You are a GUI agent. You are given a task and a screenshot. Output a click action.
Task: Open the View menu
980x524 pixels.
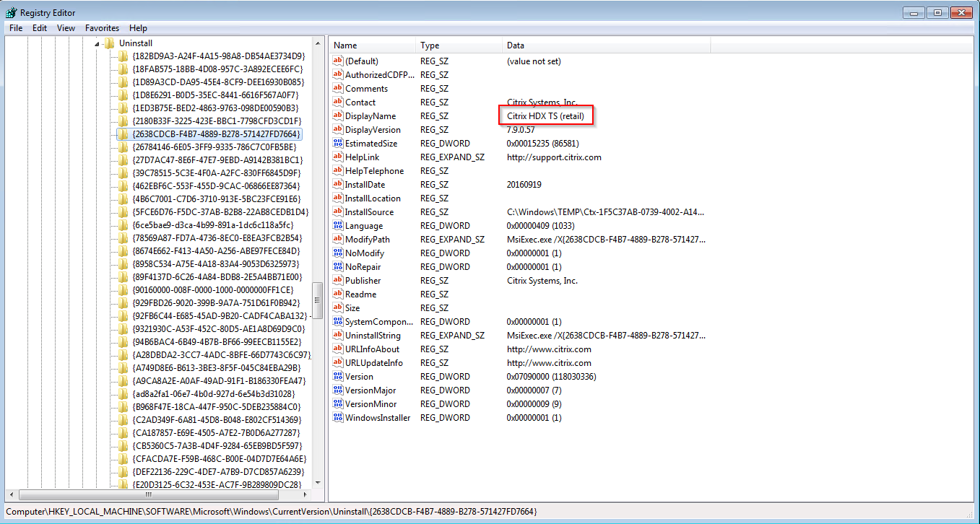66,28
